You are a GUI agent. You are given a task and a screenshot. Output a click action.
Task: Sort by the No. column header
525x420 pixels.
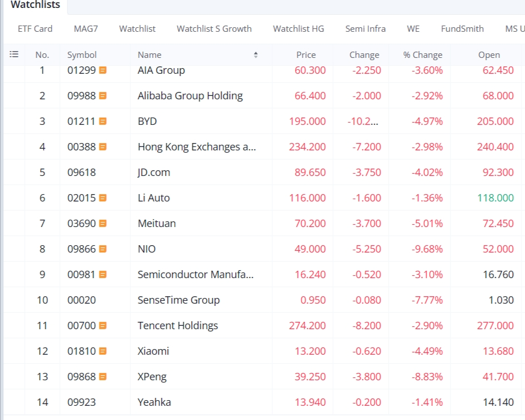(x=42, y=55)
